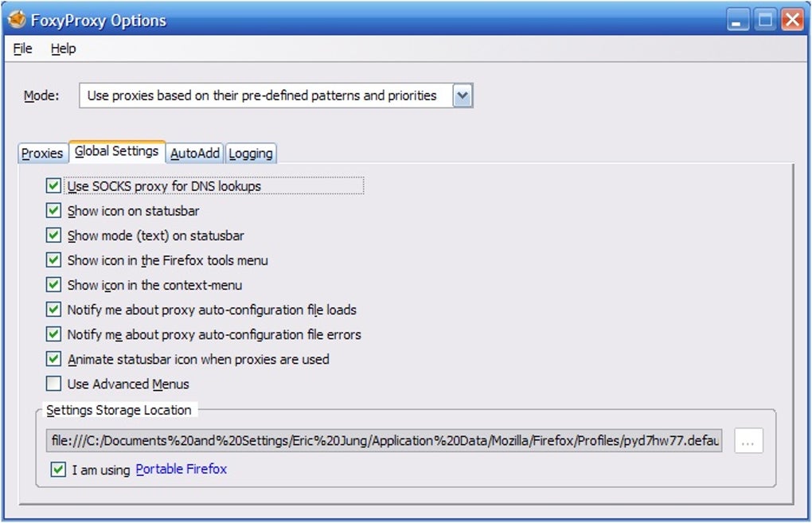Screen dimensions: 812x523
Task: Open the Portable Firefox link
Action: (x=182, y=469)
